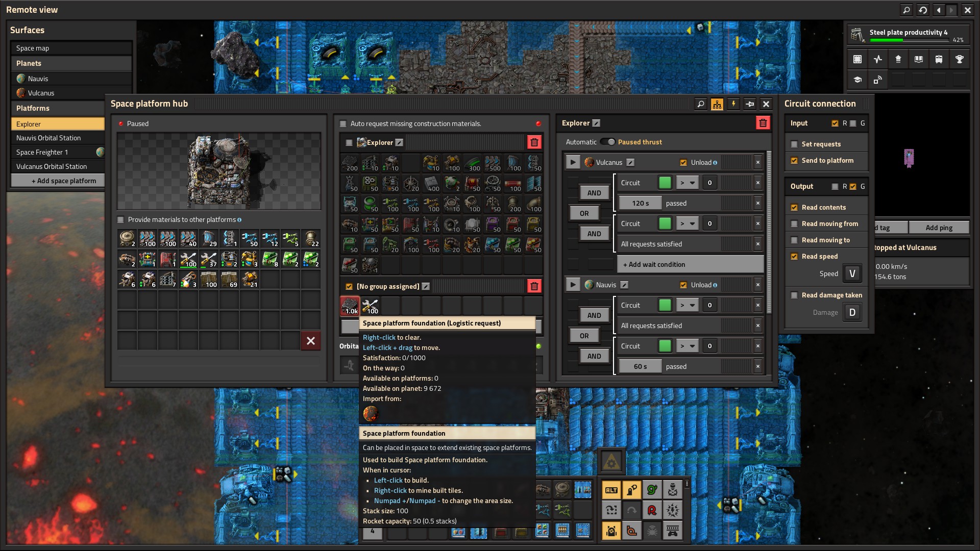
Task: Open comparator dropdown in Vulcanus's first Circuit condition
Action: (687, 183)
